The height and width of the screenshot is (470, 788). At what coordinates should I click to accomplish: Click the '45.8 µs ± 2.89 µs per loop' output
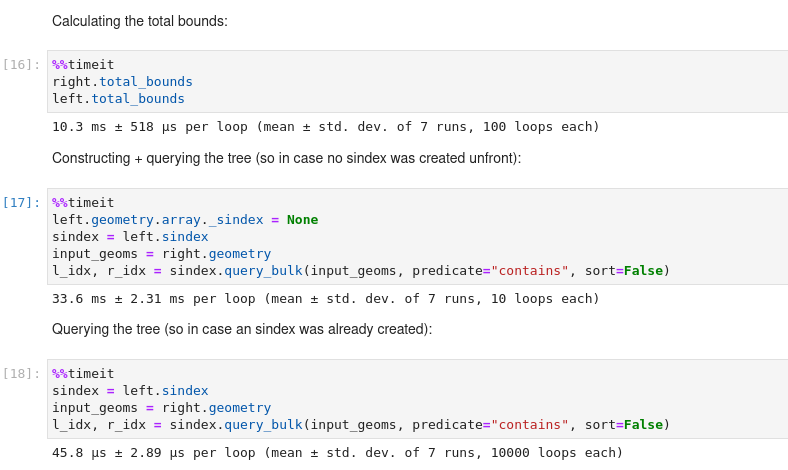(x=337, y=452)
